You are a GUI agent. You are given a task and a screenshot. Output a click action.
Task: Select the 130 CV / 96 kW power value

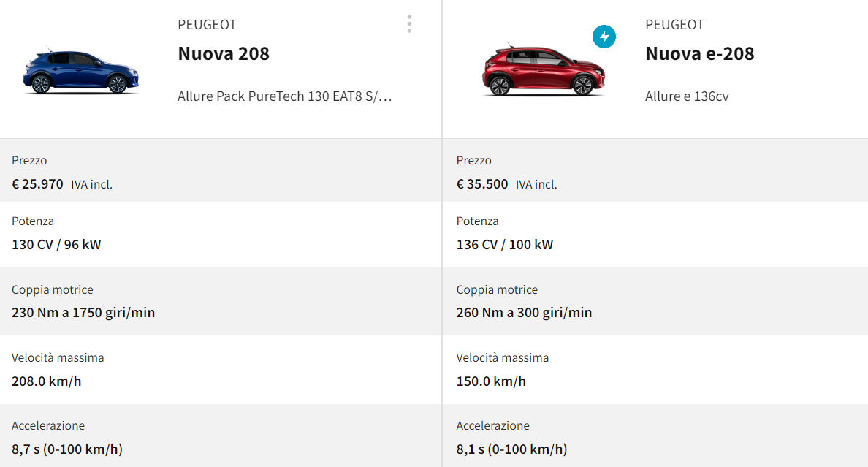[x=56, y=245]
